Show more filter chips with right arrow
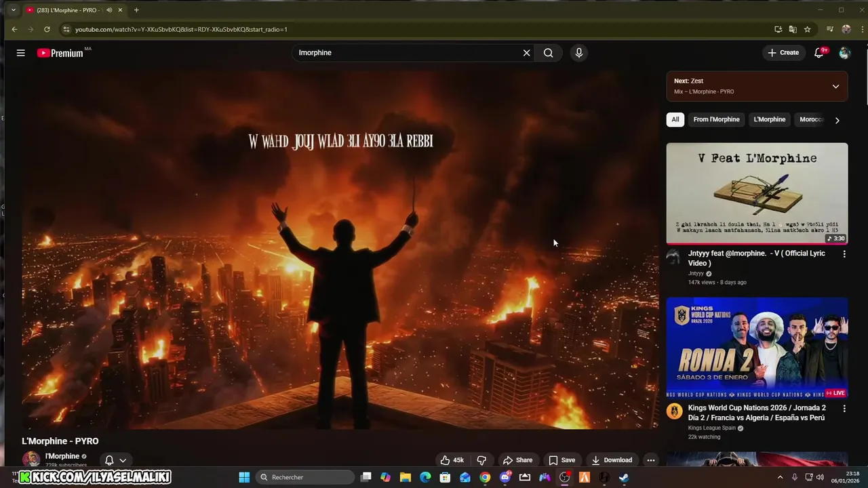The image size is (868, 488). (x=837, y=120)
